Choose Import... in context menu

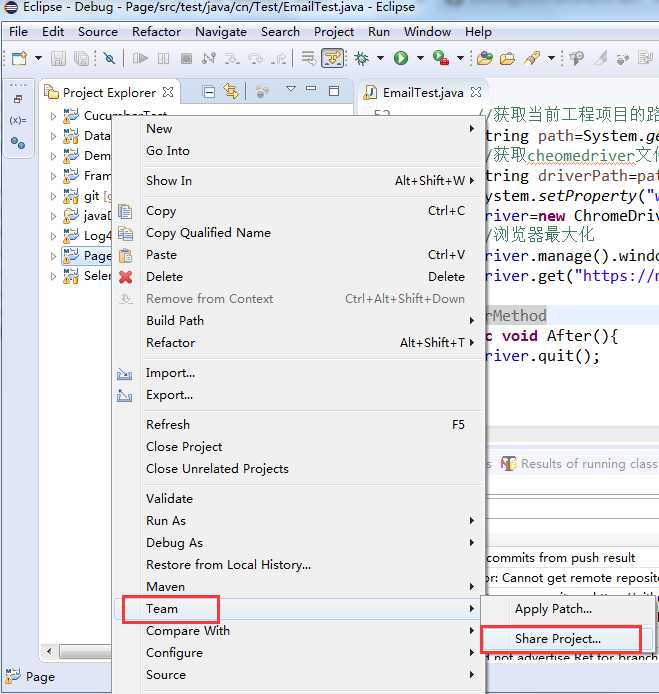pos(298,373)
